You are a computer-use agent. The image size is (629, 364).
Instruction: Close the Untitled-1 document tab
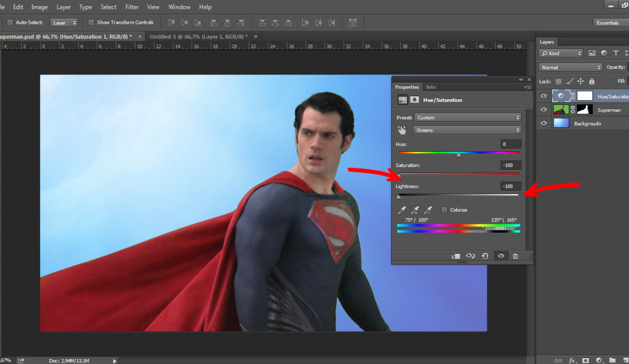255,36
